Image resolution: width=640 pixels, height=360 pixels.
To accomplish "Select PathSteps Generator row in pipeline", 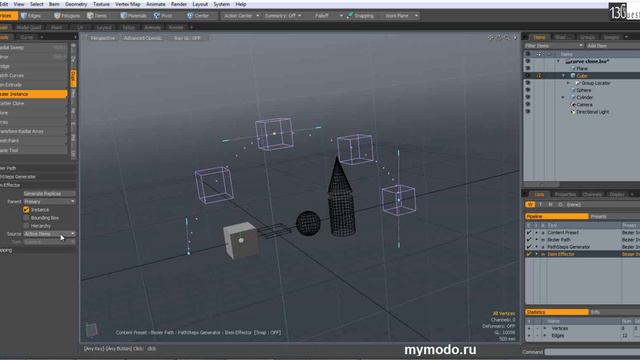I will pos(582,247).
